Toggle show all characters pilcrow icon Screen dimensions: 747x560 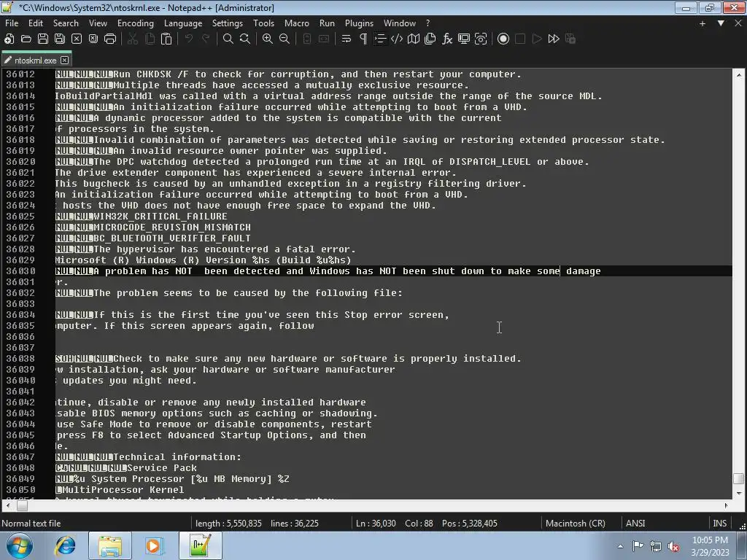point(363,39)
